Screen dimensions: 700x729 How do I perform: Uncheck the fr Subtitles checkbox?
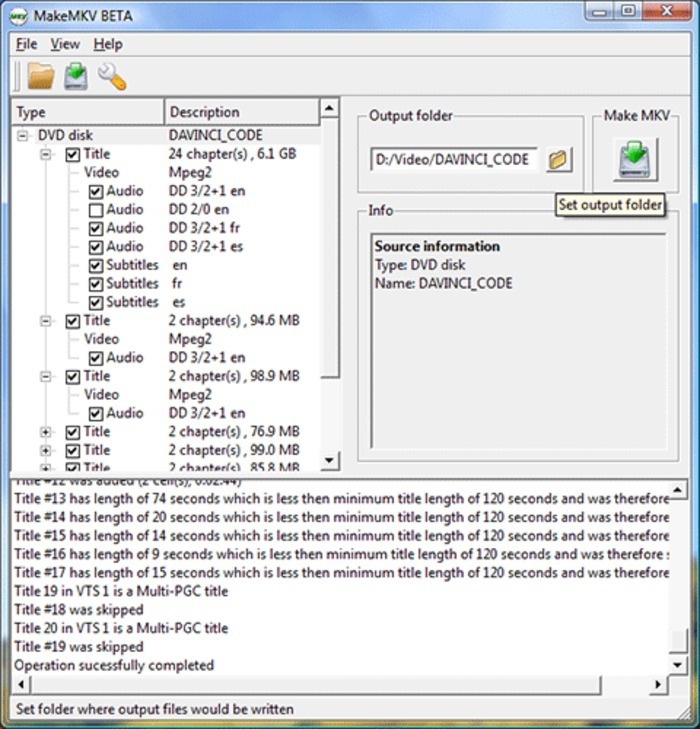point(96,284)
